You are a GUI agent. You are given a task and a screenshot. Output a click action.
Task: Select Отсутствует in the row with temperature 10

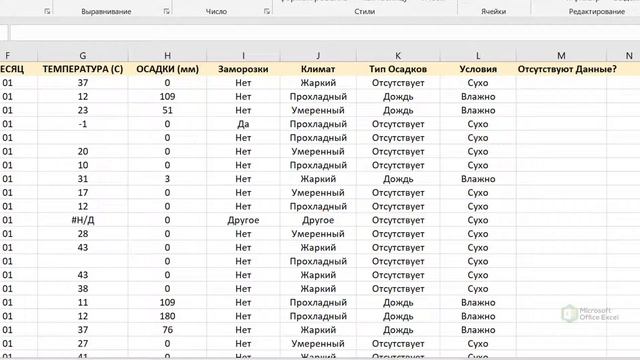398,165
